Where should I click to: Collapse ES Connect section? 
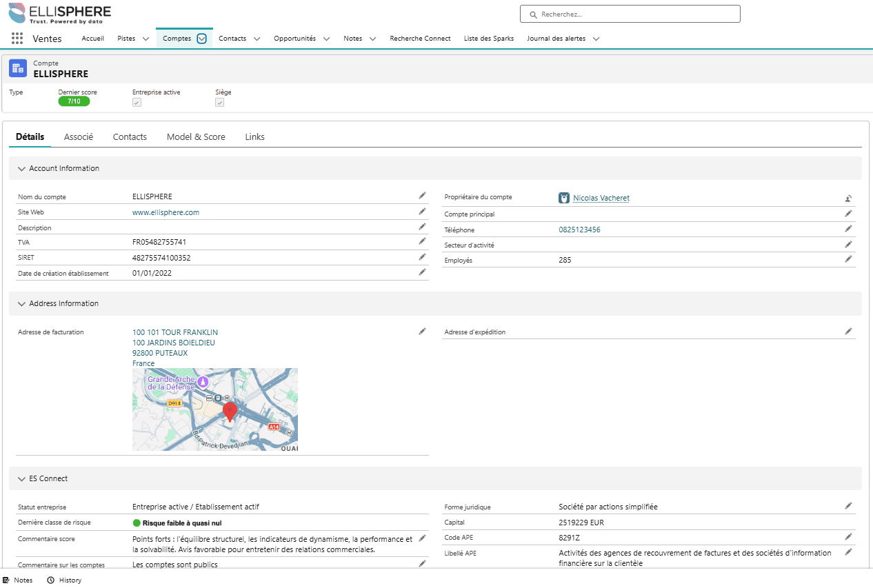point(22,478)
